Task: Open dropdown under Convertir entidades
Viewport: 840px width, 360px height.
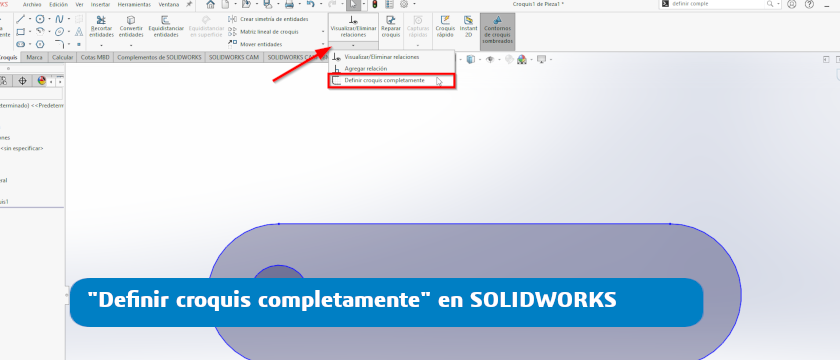Action: coord(131,45)
